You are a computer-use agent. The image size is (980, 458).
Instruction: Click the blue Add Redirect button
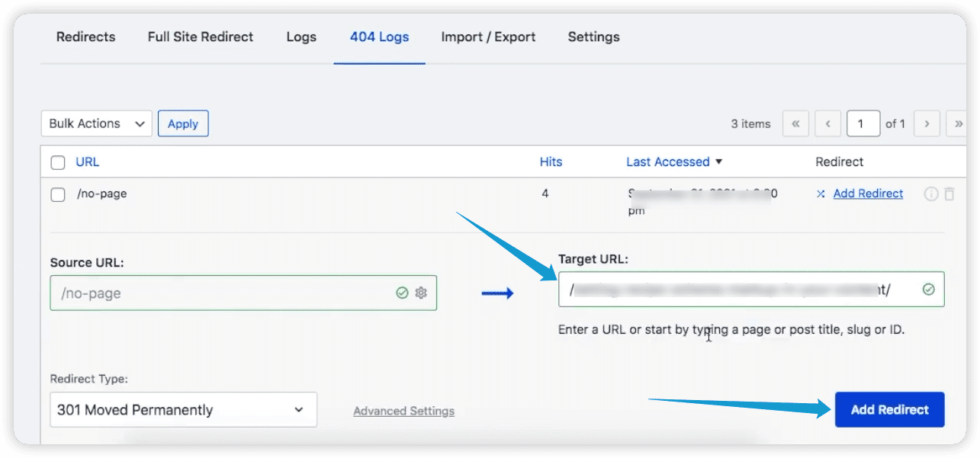pos(890,410)
